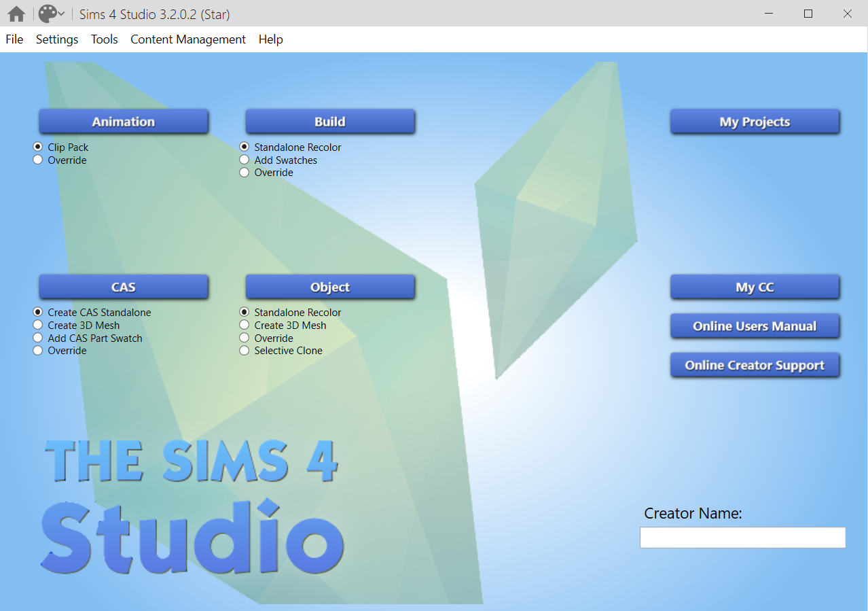
Task: Open the Tools menu
Action: point(104,39)
